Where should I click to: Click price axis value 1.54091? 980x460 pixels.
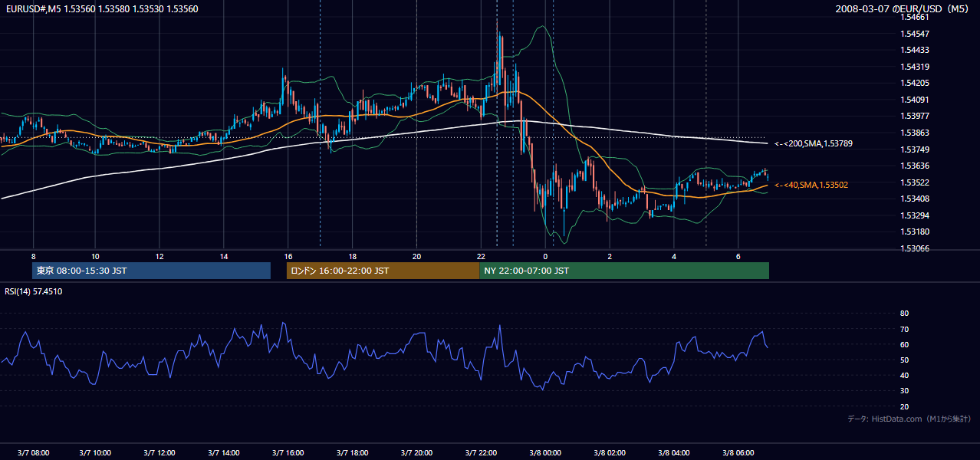click(x=915, y=100)
